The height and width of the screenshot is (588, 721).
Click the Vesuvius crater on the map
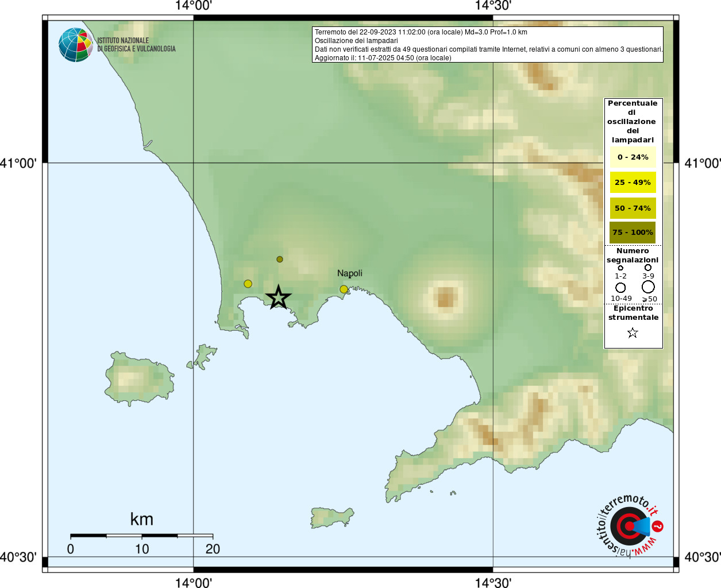[446, 297]
